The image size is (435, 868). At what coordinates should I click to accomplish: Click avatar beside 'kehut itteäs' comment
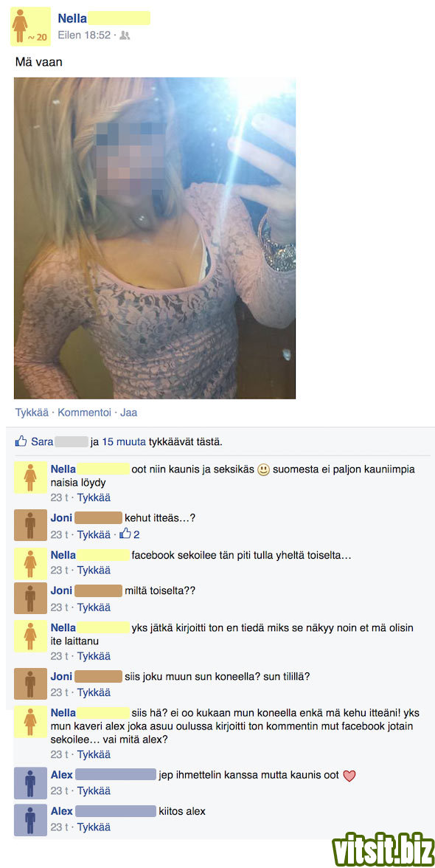pyautogui.click(x=30, y=525)
